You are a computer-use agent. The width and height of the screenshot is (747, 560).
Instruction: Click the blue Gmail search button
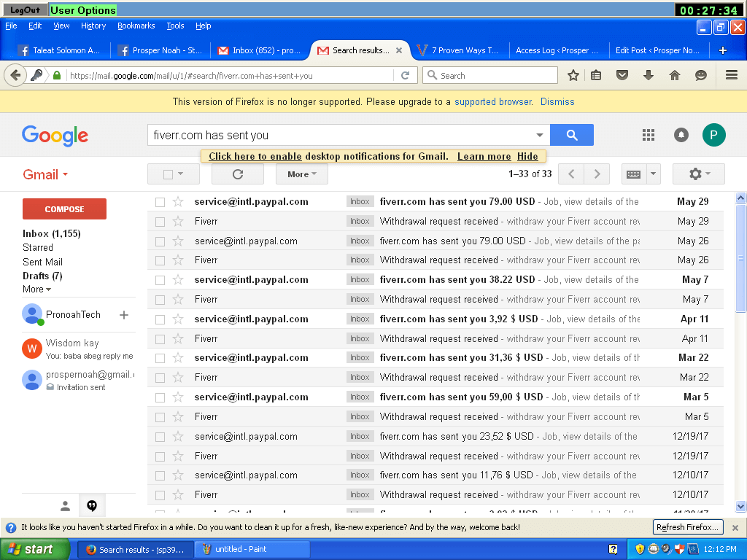571,135
